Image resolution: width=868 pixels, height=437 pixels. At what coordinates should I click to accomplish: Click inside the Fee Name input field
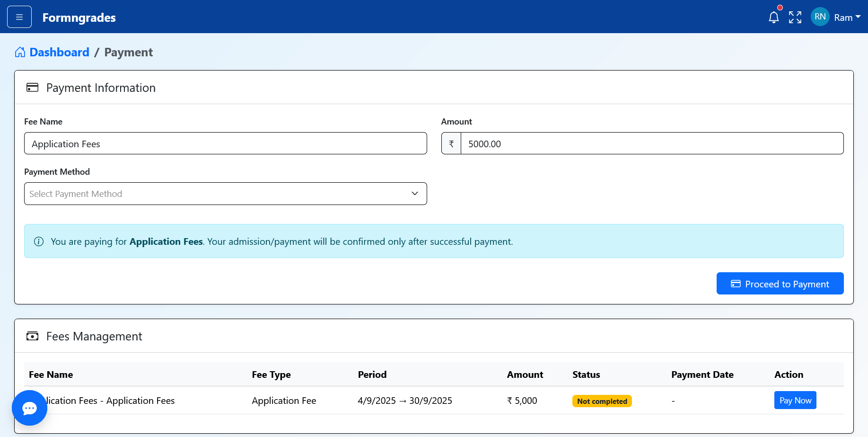click(225, 143)
